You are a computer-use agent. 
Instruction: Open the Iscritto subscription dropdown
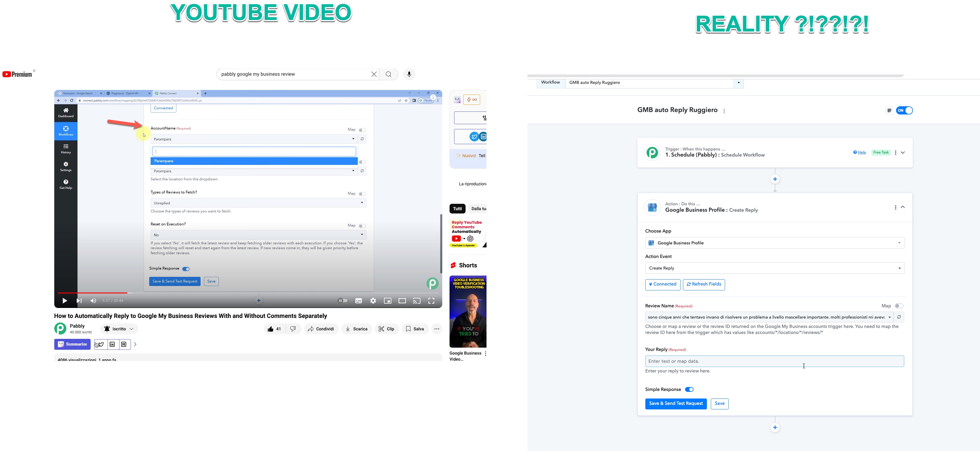(x=119, y=329)
